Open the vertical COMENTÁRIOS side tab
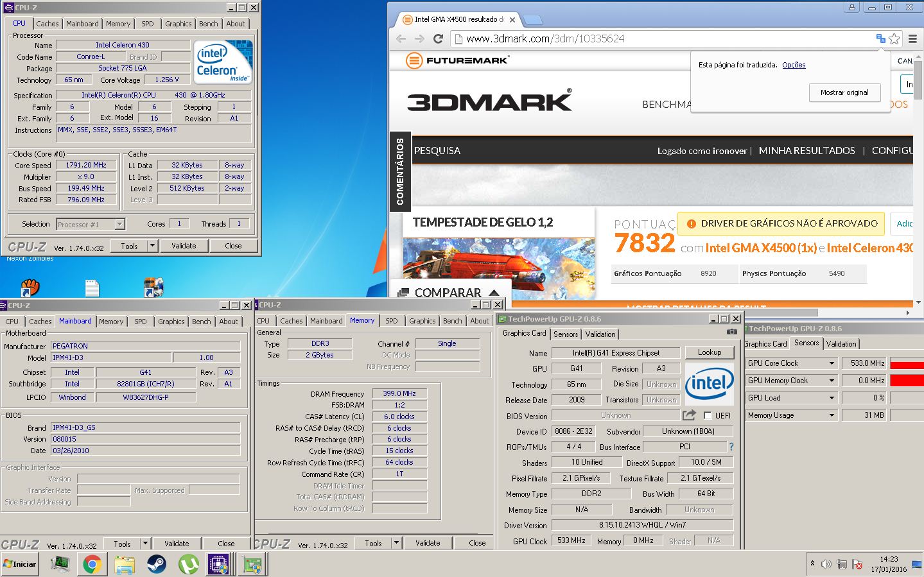Viewport: 924px width, 577px height. 400,171
